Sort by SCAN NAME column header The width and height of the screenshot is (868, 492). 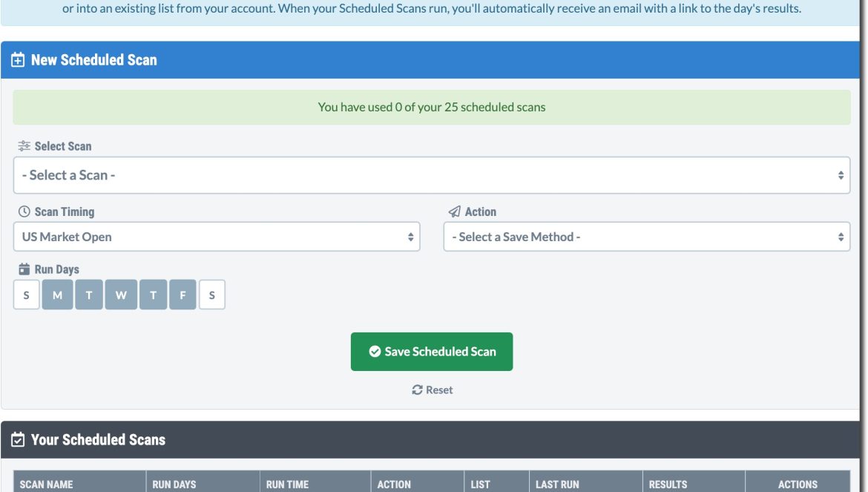pos(47,485)
